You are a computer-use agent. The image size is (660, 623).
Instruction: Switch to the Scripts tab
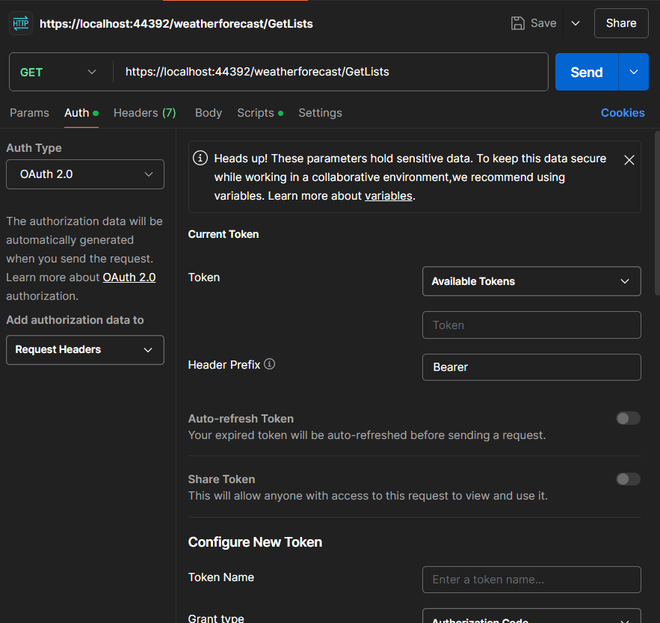256,113
